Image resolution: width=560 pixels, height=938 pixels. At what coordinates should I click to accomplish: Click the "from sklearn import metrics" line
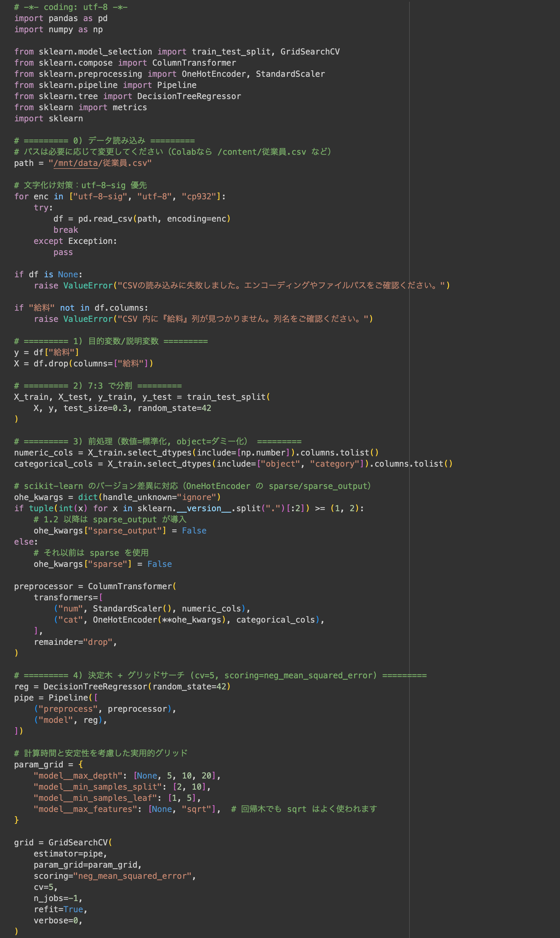pos(80,107)
